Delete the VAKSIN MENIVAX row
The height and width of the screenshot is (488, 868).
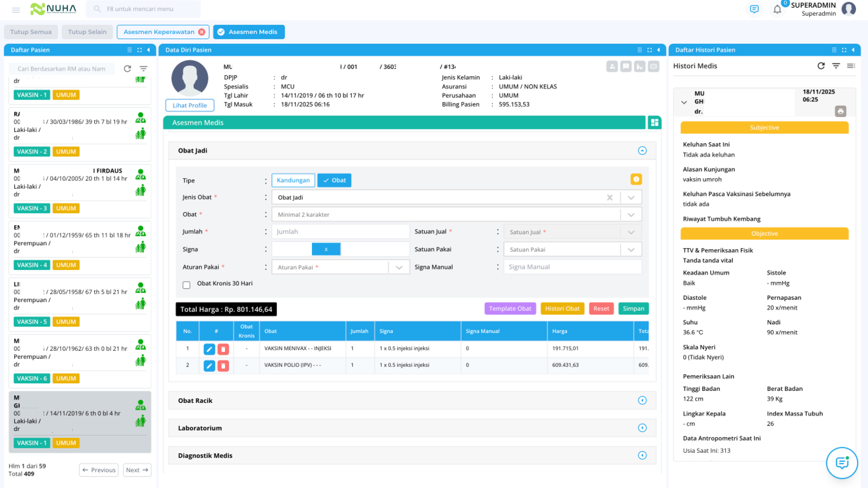223,349
